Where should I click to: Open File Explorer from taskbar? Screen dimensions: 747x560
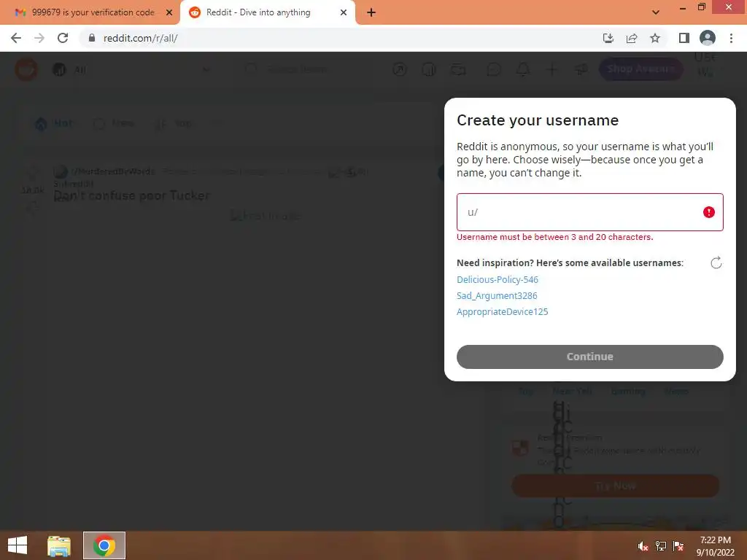[x=59, y=545]
